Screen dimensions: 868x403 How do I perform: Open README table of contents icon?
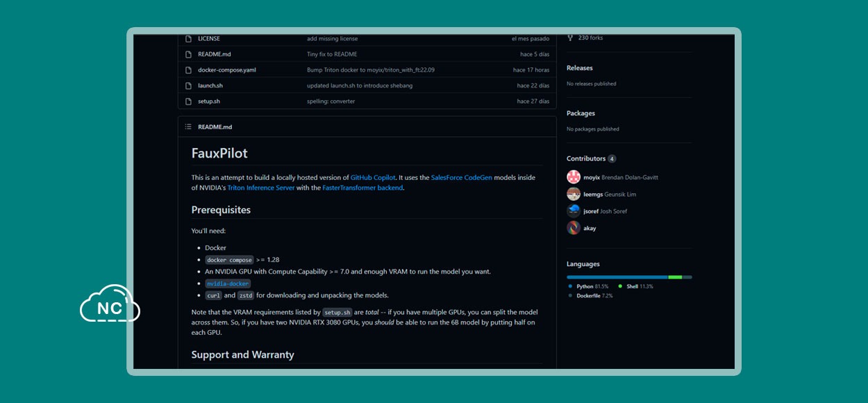[x=188, y=126]
